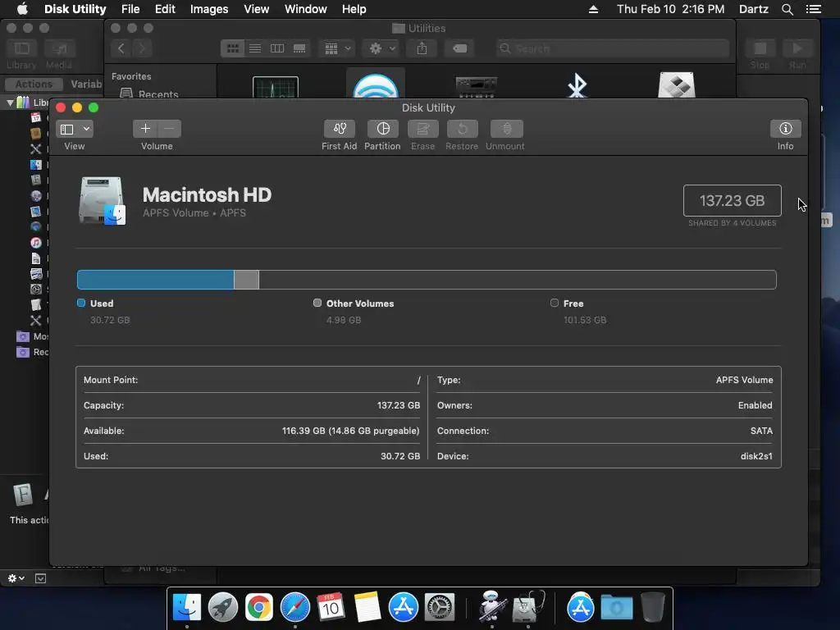Click the Finder search field
The height and width of the screenshot is (630, 840).
click(x=612, y=48)
